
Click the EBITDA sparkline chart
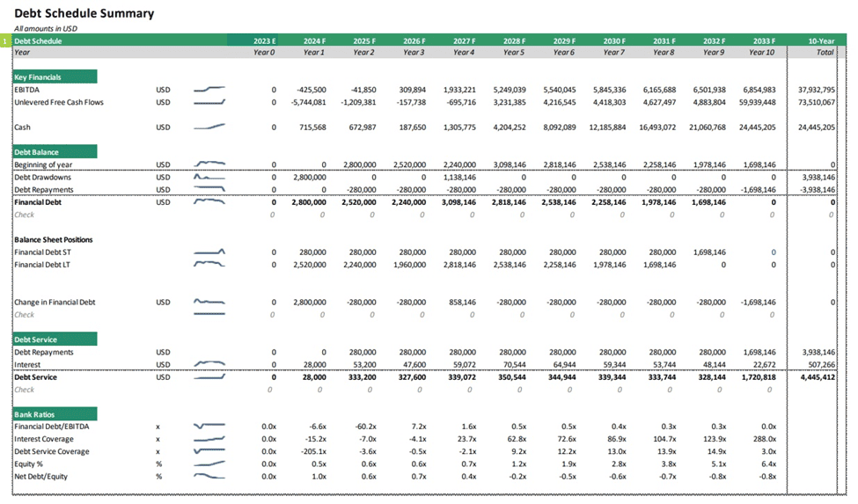209,89
